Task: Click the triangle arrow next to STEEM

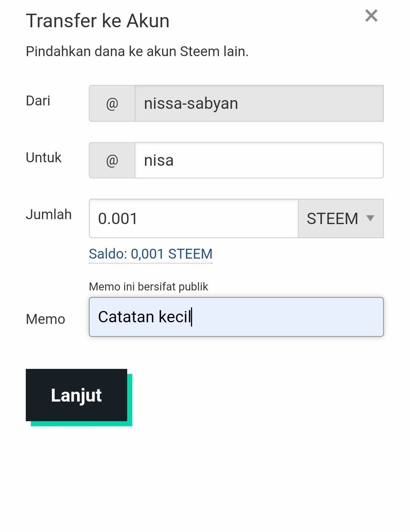Action: click(370, 218)
